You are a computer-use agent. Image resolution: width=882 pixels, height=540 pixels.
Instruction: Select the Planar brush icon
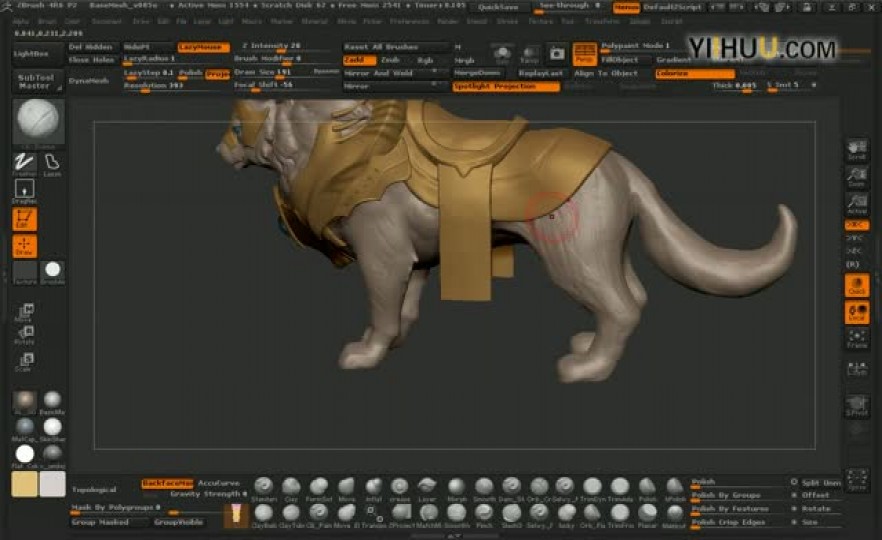point(647,515)
